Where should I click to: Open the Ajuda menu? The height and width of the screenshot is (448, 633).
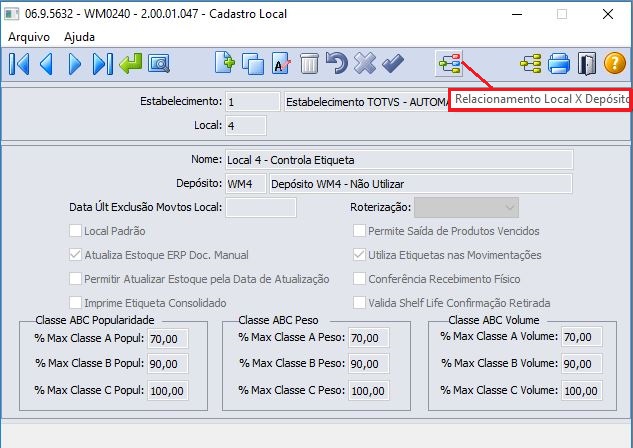click(x=80, y=37)
